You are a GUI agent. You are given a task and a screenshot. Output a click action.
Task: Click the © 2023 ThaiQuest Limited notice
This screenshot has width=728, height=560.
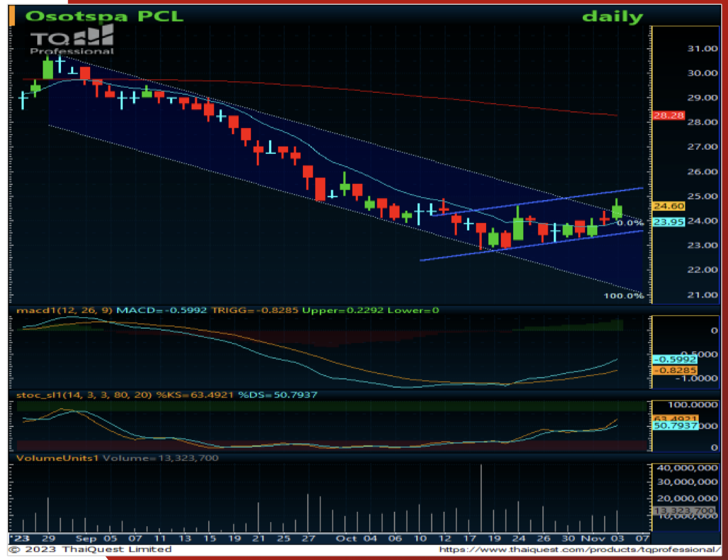(91, 549)
